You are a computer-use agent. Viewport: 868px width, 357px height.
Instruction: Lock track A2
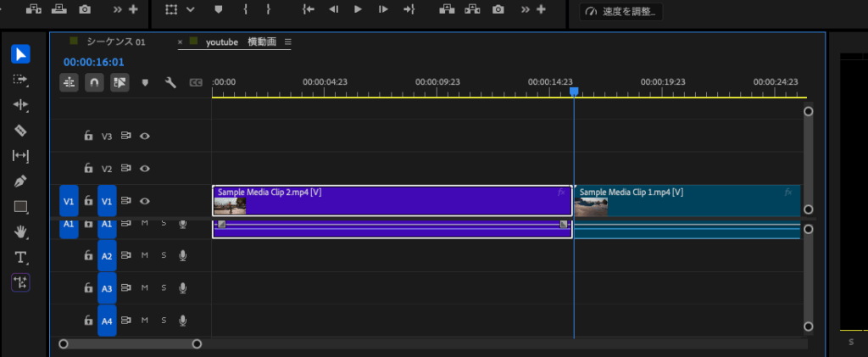click(88, 255)
